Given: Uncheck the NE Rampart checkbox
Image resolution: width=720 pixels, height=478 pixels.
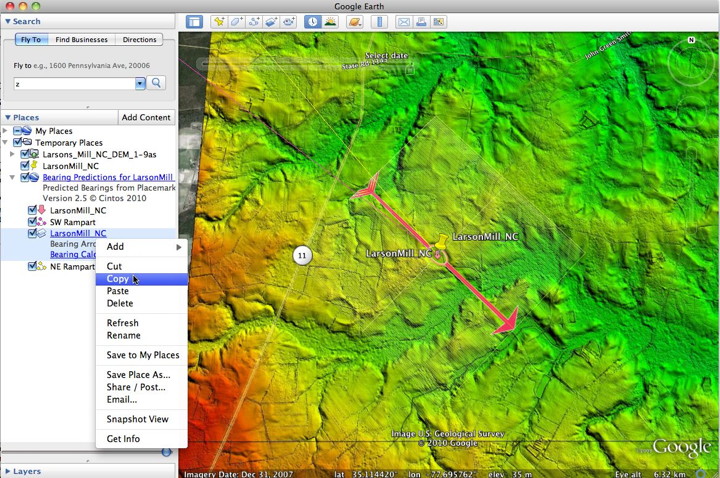Looking at the screenshot, I should [x=33, y=266].
